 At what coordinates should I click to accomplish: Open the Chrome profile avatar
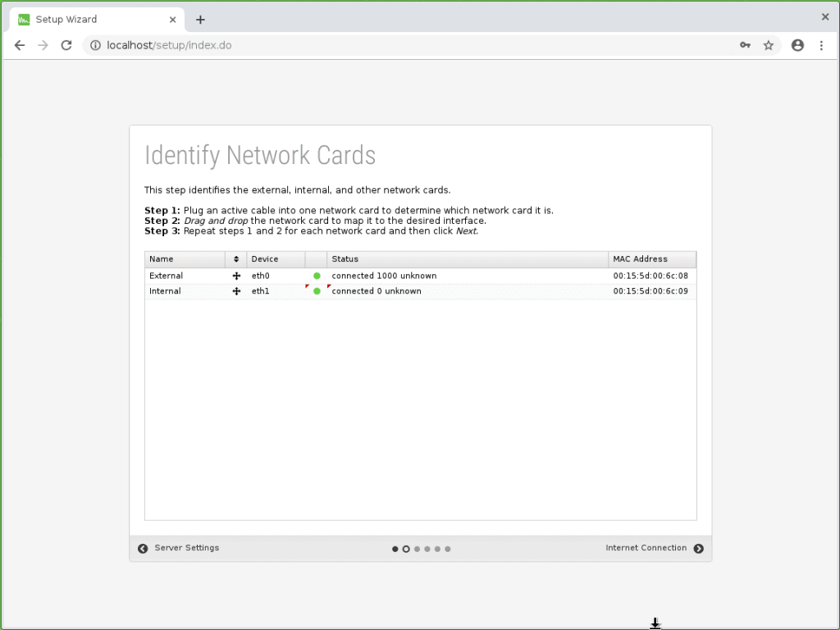point(797,46)
